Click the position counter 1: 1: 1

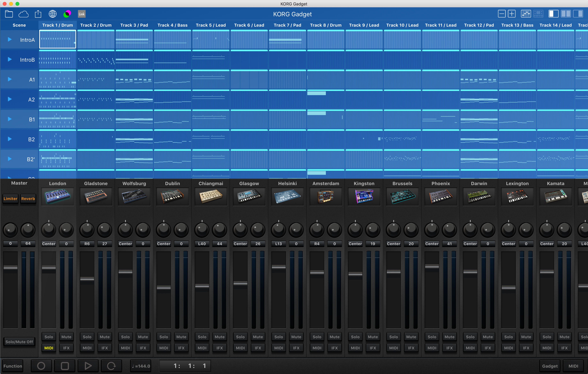(185, 366)
